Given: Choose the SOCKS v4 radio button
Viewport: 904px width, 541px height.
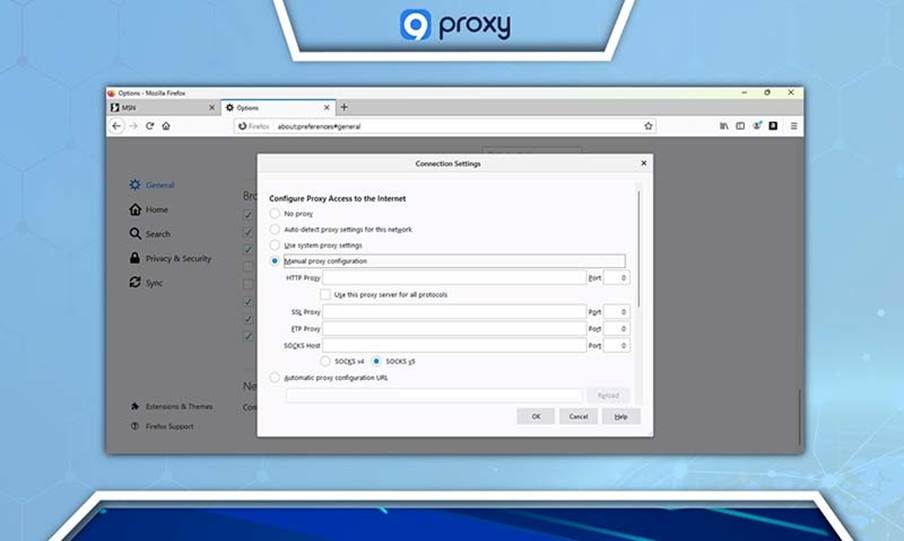Looking at the screenshot, I should pyautogui.click(x=325, y=361).
